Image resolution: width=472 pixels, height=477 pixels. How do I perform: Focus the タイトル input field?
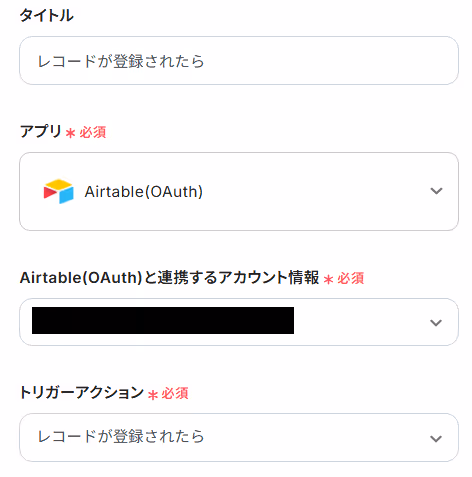[239, 61]
